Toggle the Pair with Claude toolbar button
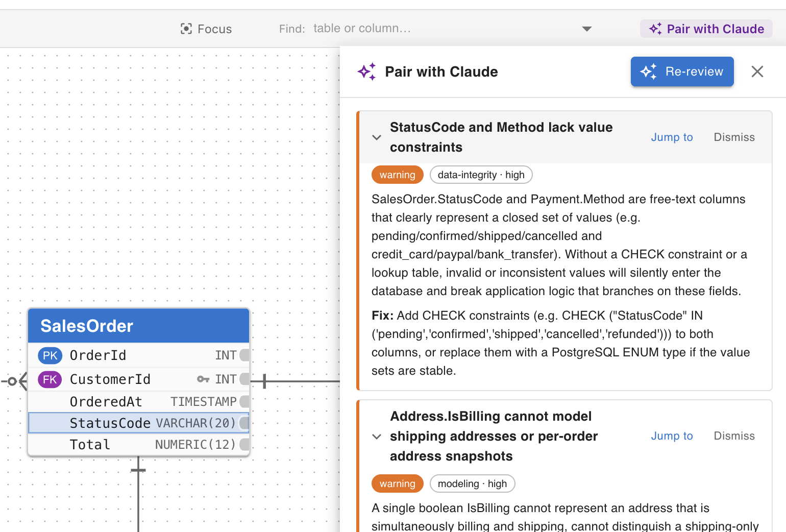The width and height of the screenshot is (786, 532). coord(706,29)
